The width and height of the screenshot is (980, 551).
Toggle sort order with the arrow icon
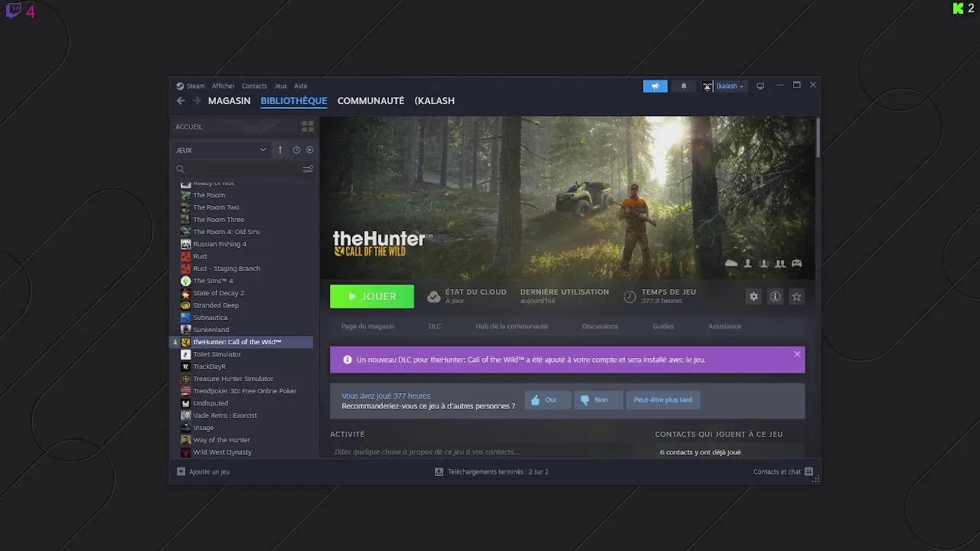pyautogui.click(x=279, y=150)
